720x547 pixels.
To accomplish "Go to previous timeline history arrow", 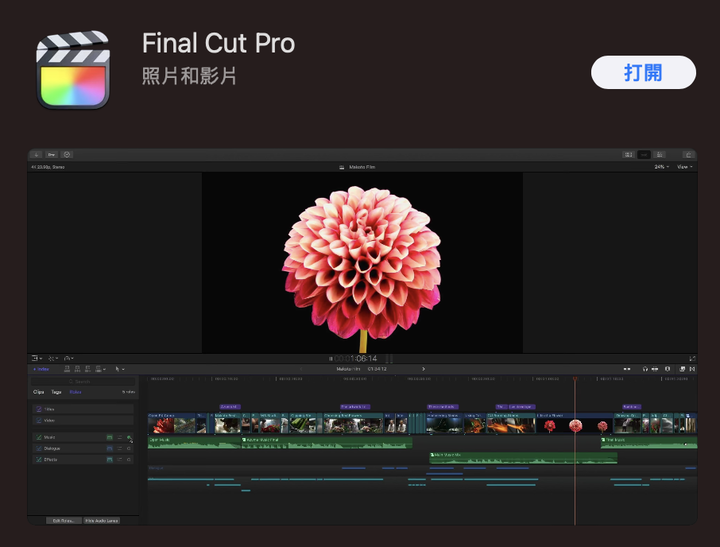I will (301, 369).
